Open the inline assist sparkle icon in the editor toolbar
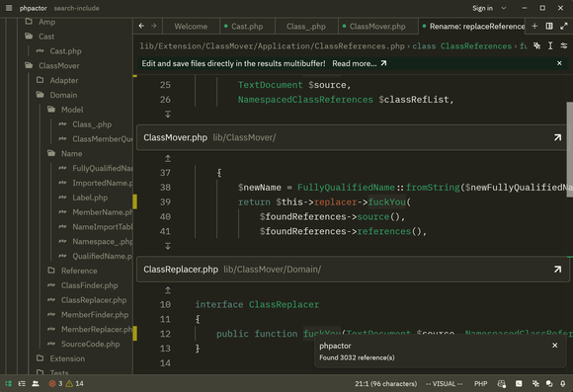 (x=536, y=45)
